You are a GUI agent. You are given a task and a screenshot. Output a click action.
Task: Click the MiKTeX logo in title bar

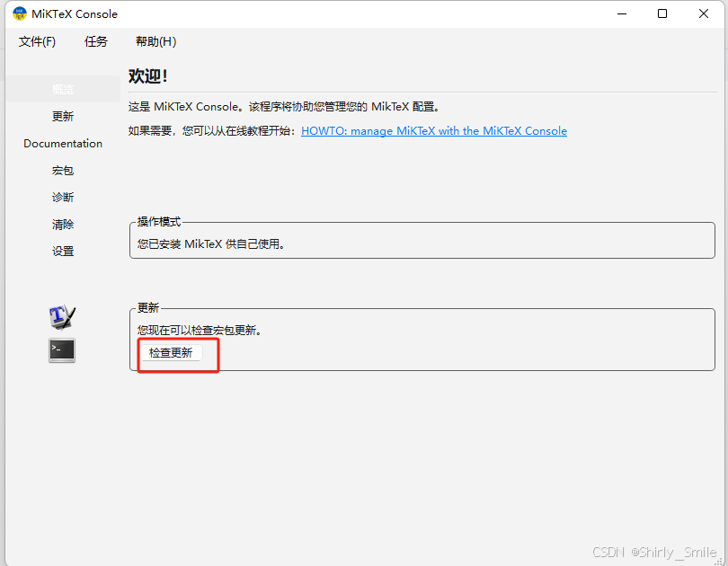20,13
